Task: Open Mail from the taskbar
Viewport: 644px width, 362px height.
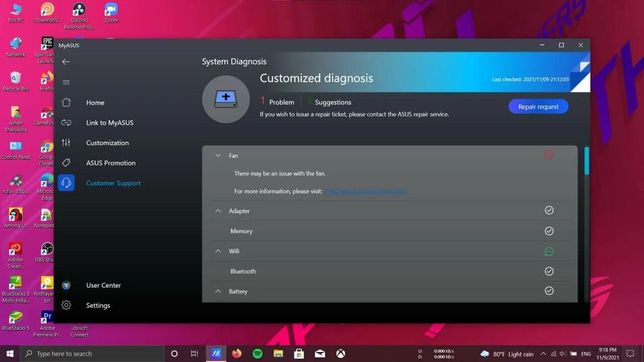Action: point(320,353)
